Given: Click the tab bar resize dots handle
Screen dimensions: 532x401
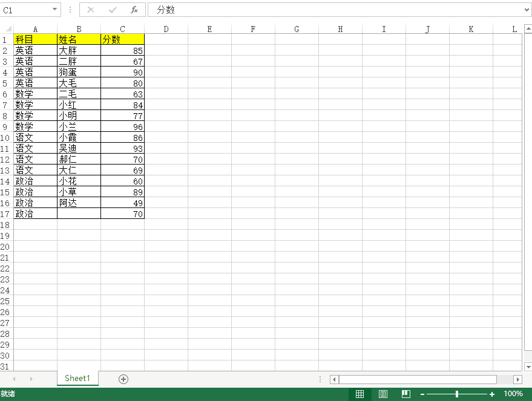Looking at the screenshot, I should (x=320, y=379).
